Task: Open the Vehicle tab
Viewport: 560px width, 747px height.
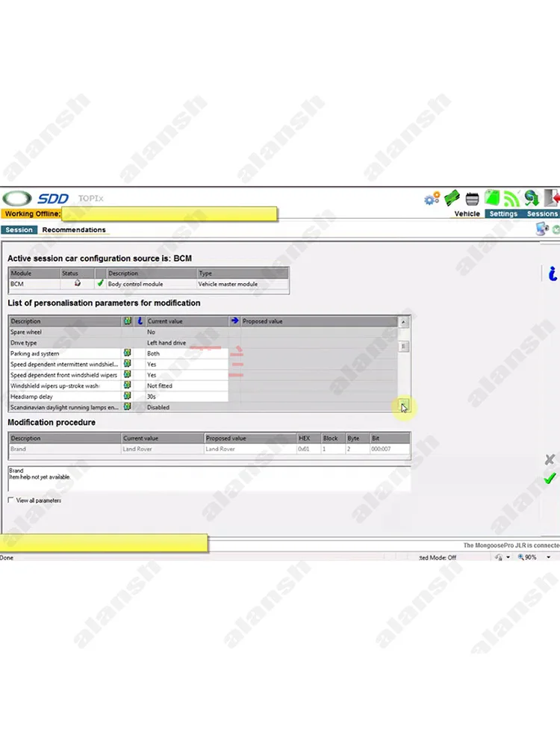Action: click(467, 214)
